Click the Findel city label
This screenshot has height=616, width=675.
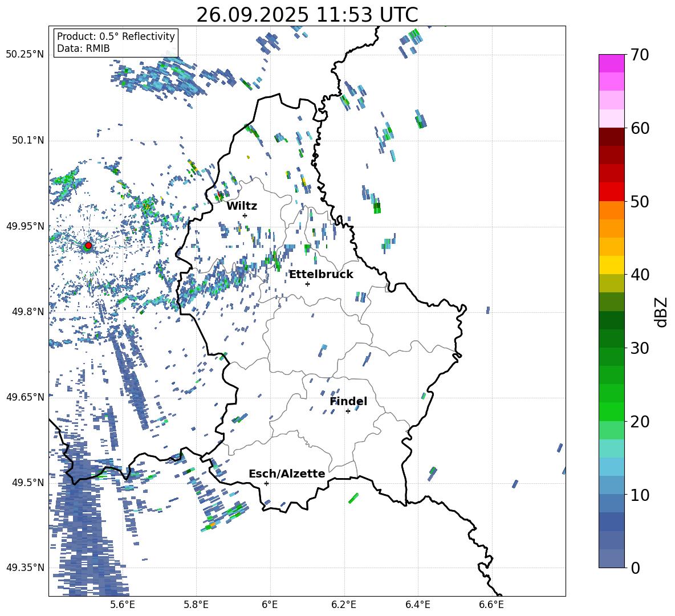[348, 401]
